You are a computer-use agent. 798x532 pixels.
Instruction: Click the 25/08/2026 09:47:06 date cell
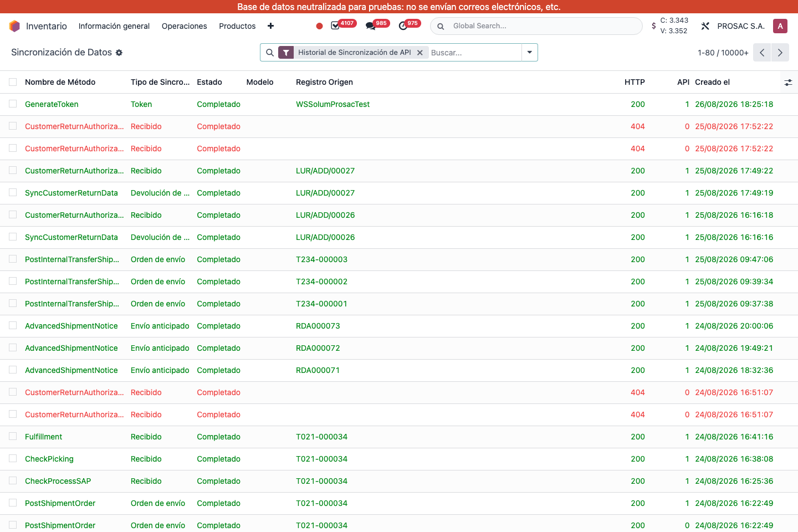[x=734, y=259]
